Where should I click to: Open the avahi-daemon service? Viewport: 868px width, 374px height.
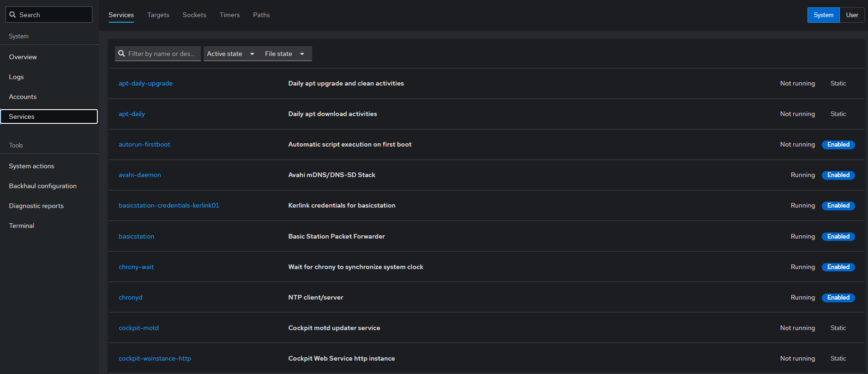point(140,175)
